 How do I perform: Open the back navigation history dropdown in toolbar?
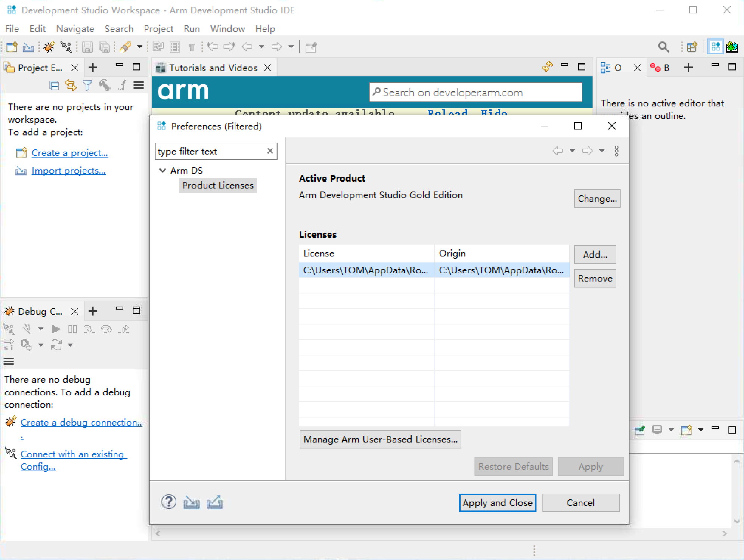point(261,47)
